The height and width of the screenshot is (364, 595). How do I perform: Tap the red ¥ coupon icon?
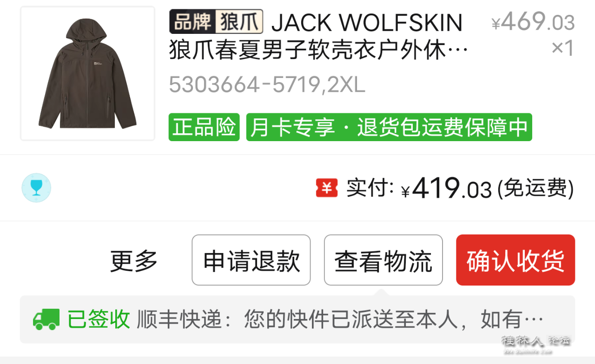point(327,188)
